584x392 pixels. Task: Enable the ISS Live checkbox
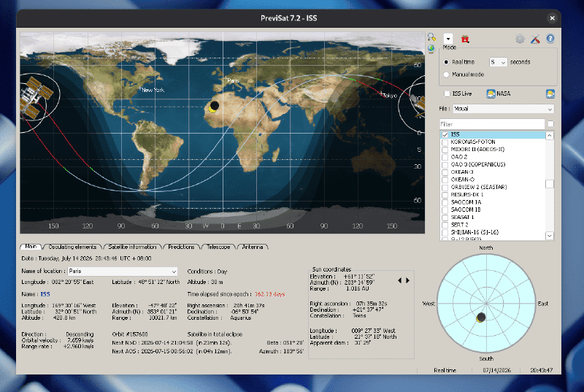pyautogui.click(x=447, y=94)
